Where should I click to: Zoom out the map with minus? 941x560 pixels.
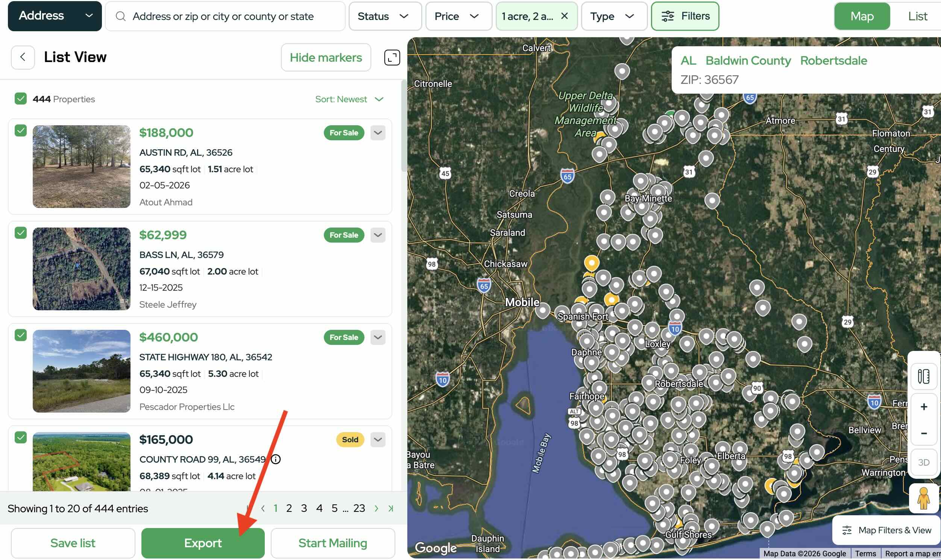pyautogui.click(x=923, y=433)
